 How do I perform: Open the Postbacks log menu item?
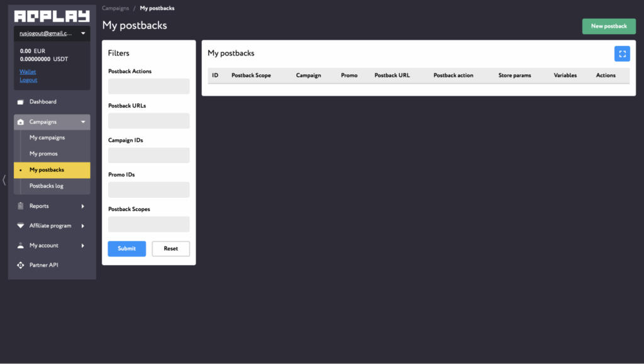[x=46, y=186]
